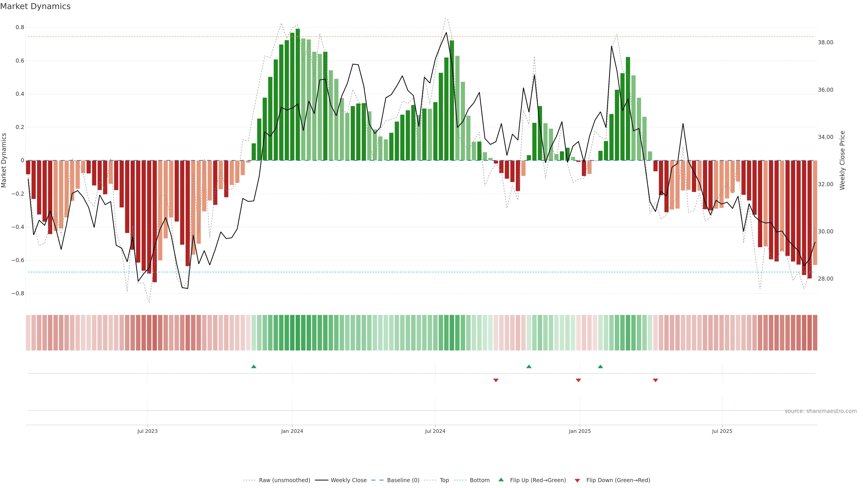Click the Flip Up marker after Jan 2025
868x488 pixels.
tap(600, 366)
